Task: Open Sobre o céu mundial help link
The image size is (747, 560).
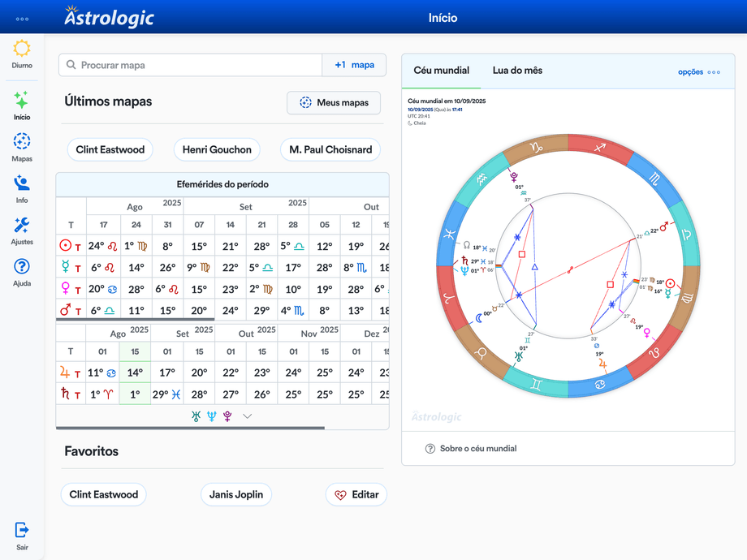Action: tap(478, 449)
